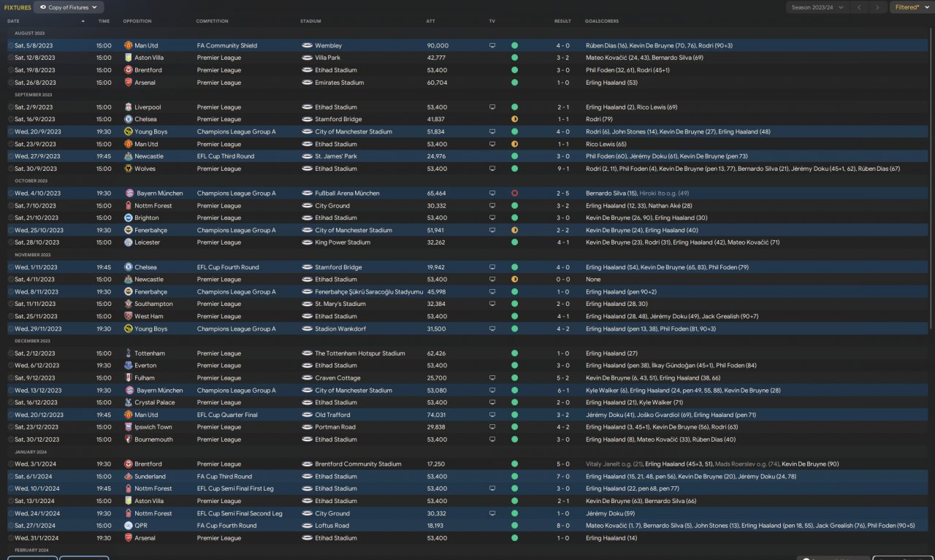Select the row circle for Sat, 2/9/2023
The height and width of the screenshot is (560, 935).
coord(11,107)
